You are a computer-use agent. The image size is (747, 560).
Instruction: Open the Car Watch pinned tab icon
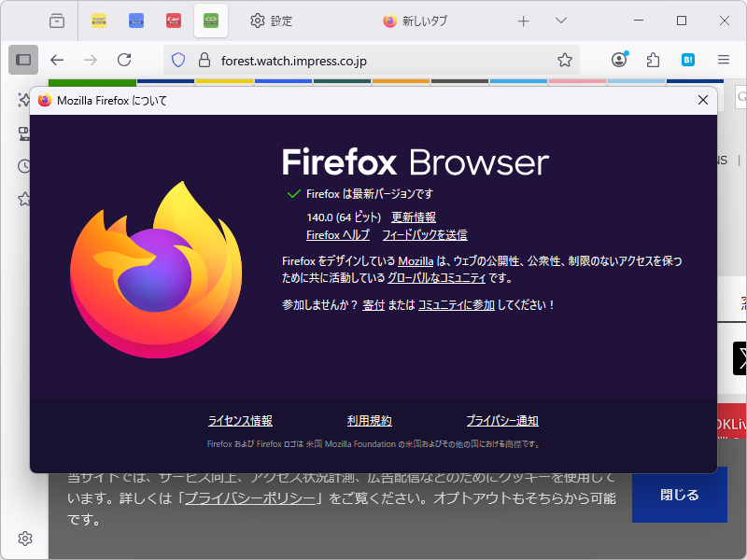pyautogui.click(x=173, y=20)
